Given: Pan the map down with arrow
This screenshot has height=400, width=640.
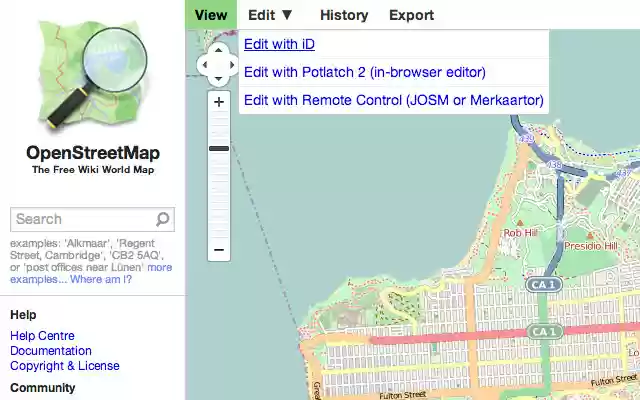Looking at the screenshot, I should coord(218,79).
